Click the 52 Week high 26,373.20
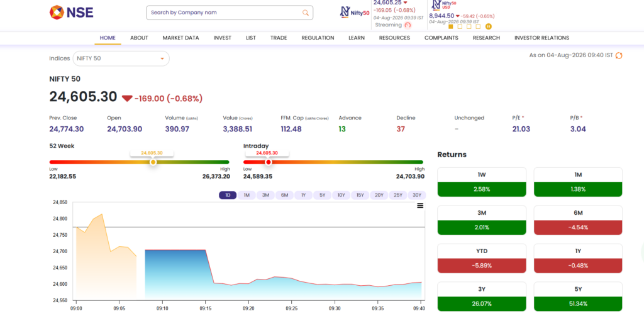644x321 pixels. (x=216, y=177)
